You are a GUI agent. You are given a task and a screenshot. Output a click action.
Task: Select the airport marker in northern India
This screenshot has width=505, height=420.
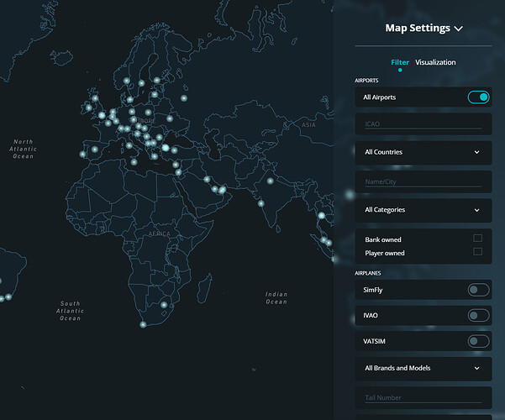pyautogui.click(x=271, y=181)
